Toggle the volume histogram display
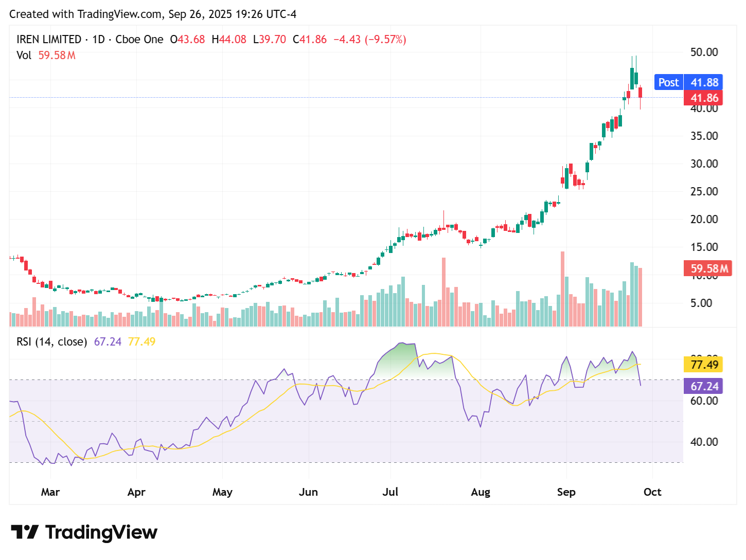Viewport: 746px width, 560px height. [x=24, y=56]
